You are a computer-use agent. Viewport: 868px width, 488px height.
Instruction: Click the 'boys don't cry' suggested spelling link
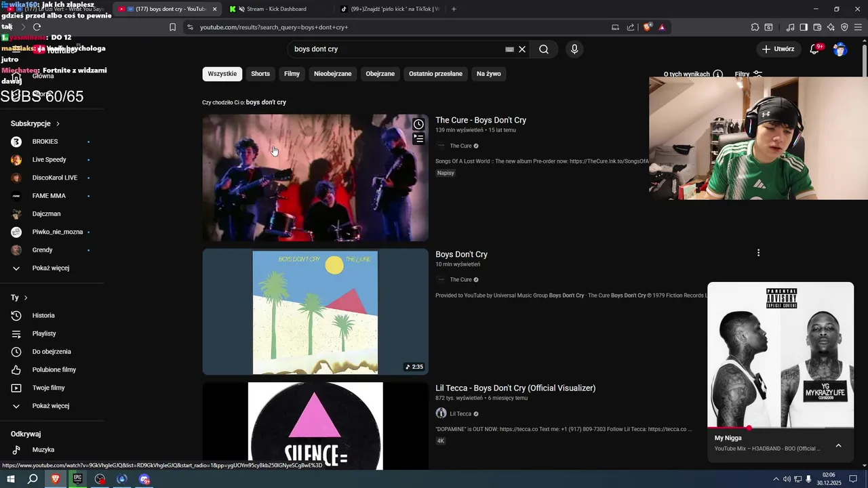(266, 102)
